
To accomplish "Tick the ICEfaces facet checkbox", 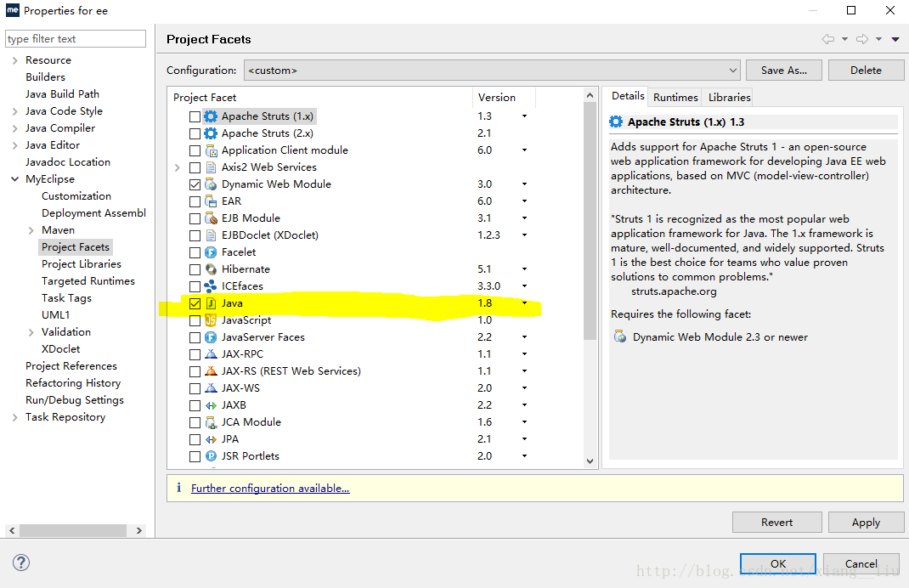I will (195, 286).
